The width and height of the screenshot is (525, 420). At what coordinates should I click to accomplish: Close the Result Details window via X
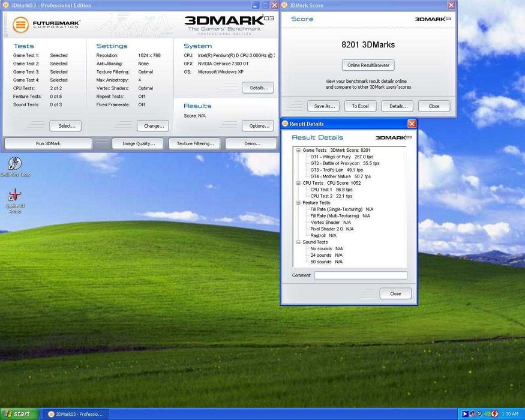point(412,124)
